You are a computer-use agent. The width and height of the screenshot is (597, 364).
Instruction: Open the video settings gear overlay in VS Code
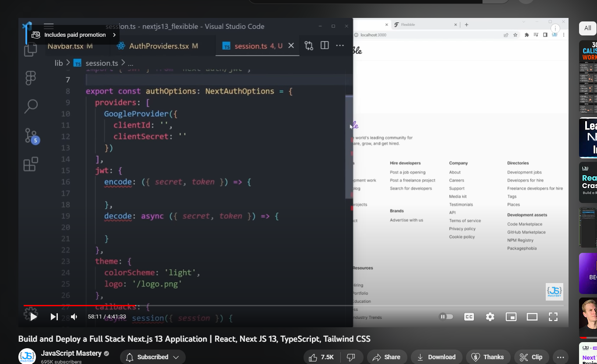coord(31,314)
